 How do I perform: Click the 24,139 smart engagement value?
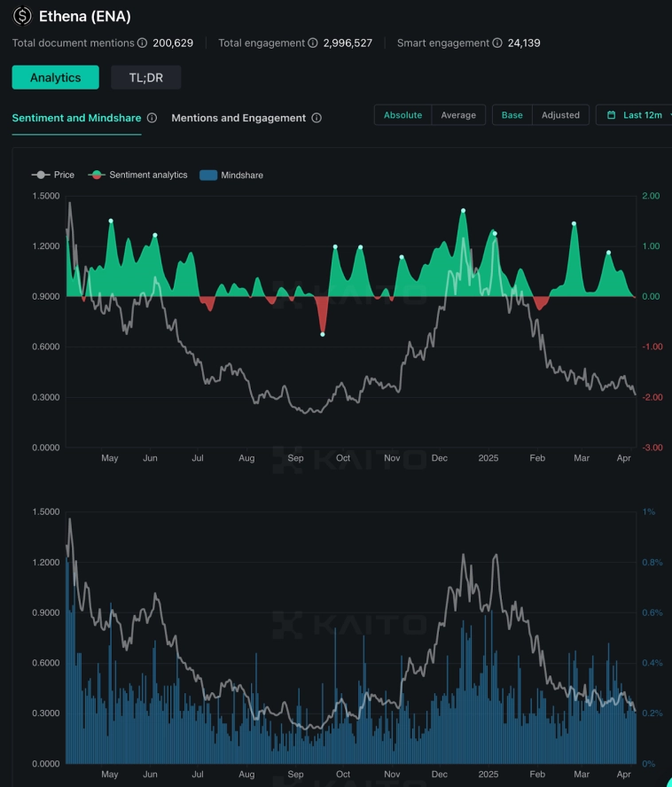524,43
